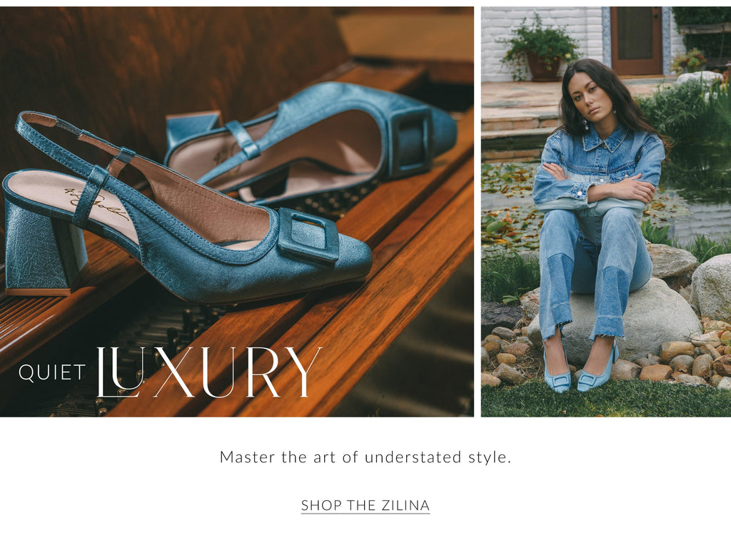Image resolution: width=731 pixels, height=560 pixels.
Task: Click the wooden door in the background
Action: point(636,41)
